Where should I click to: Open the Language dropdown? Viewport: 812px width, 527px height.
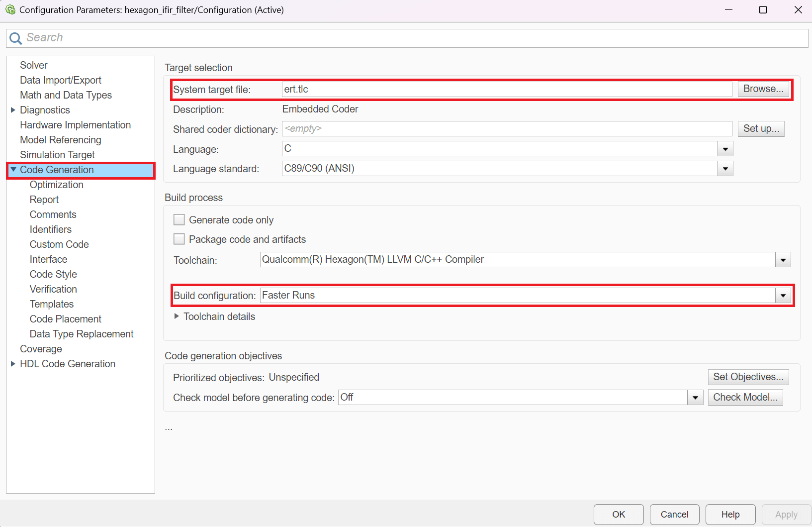point(725,148)
